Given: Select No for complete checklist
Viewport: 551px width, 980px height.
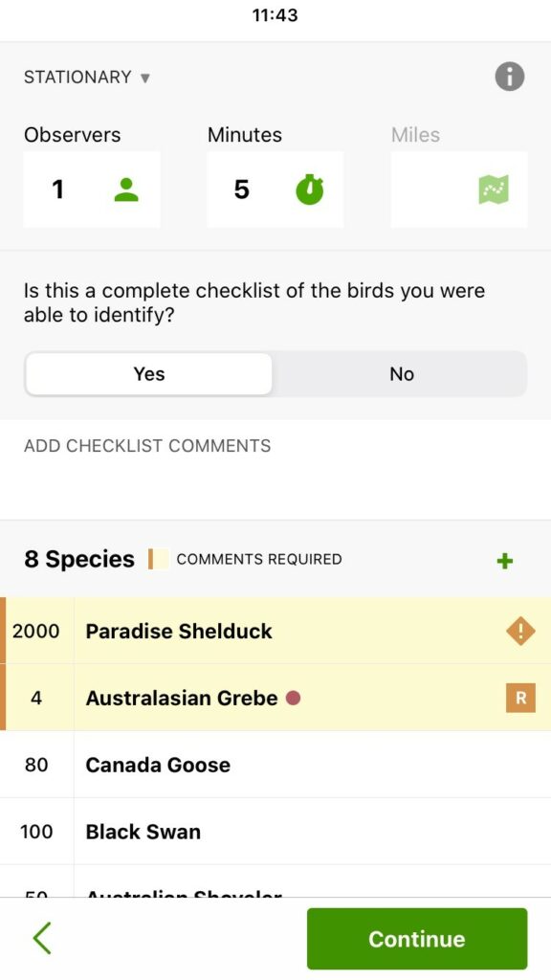Looking at the screenshot, I should click(401, 374).
